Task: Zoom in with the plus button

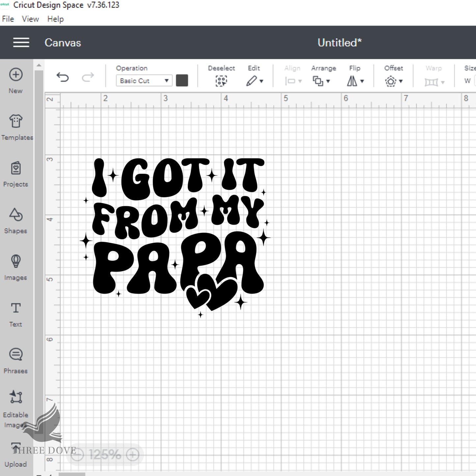Action: tap(133, 455)
